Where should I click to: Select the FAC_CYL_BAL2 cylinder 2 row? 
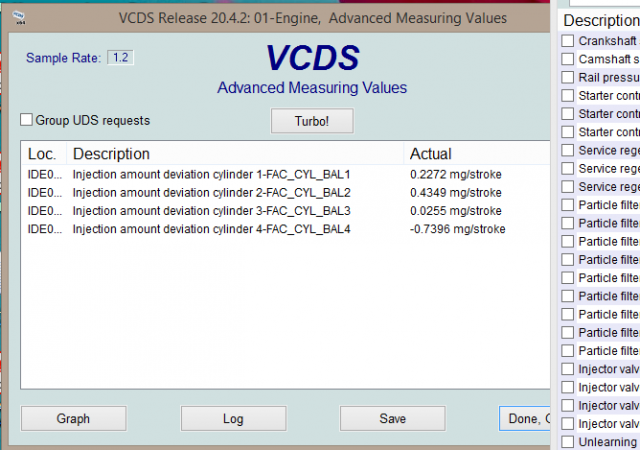coord(212,192)
